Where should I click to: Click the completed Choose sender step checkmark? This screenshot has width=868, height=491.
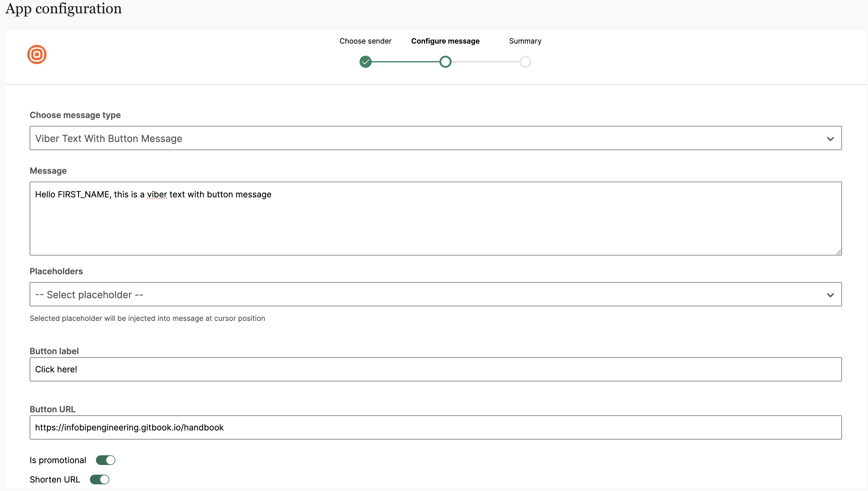pyautogui.click(x=365, y=62)
